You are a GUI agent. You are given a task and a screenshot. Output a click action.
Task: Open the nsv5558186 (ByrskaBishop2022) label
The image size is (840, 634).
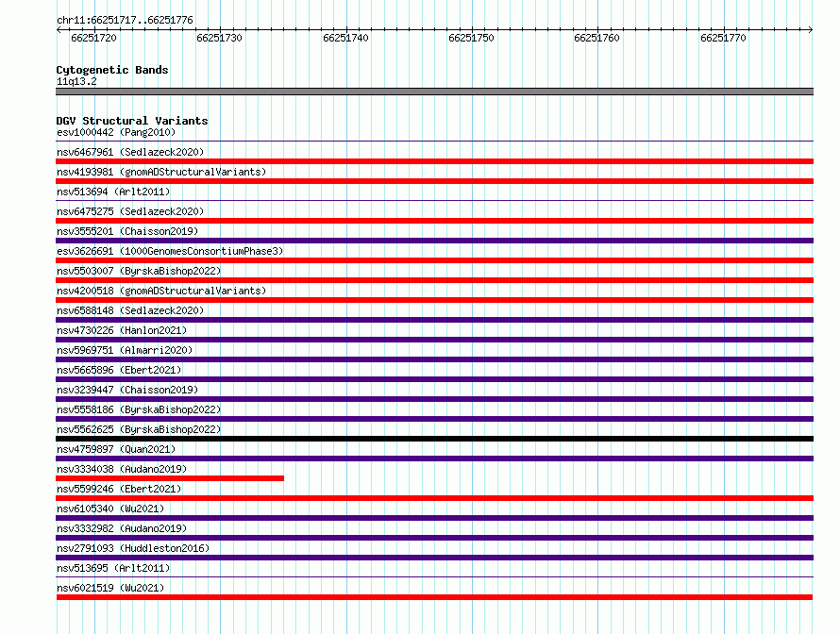pos(139,409)
